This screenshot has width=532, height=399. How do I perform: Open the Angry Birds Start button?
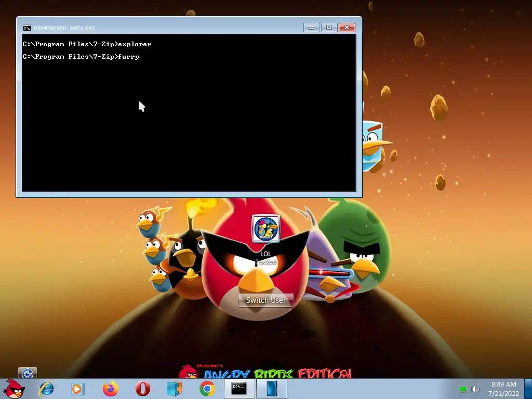tap(14, 389)
